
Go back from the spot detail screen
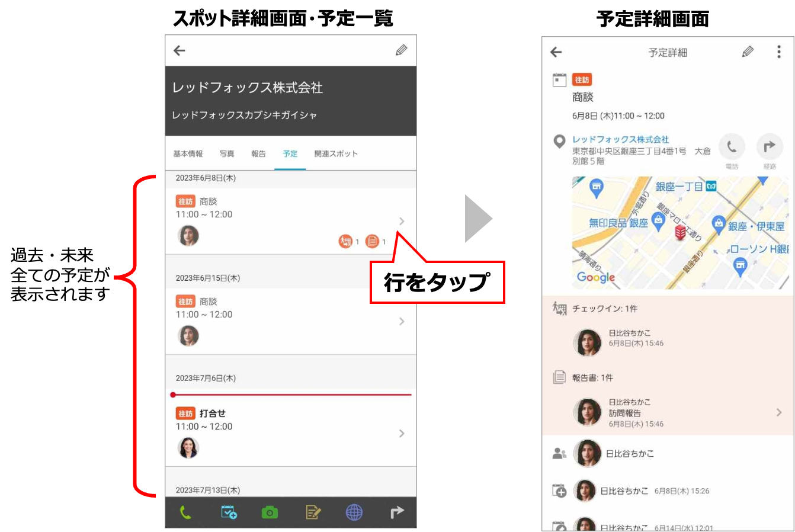pyautogui.click(x=179, y=51)
